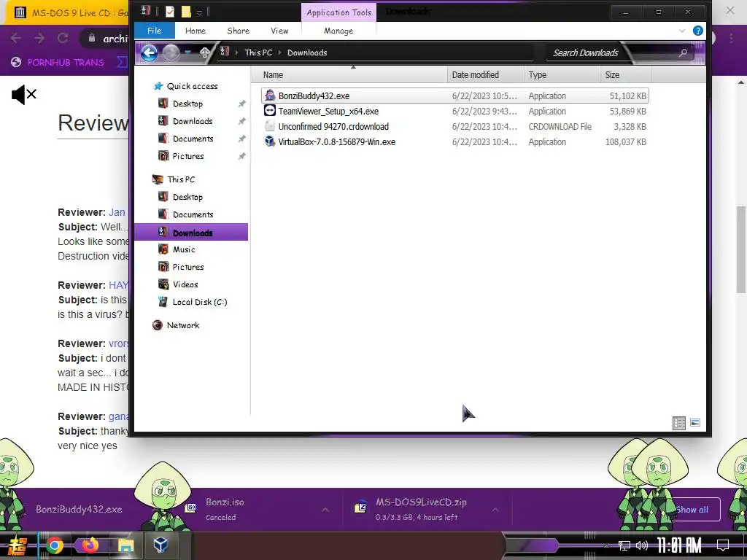The width and height of the screenshot is (747, 560).
Task: Select the Unconfirmed 94270.crdownload file icon
Action: pos(270,126)
